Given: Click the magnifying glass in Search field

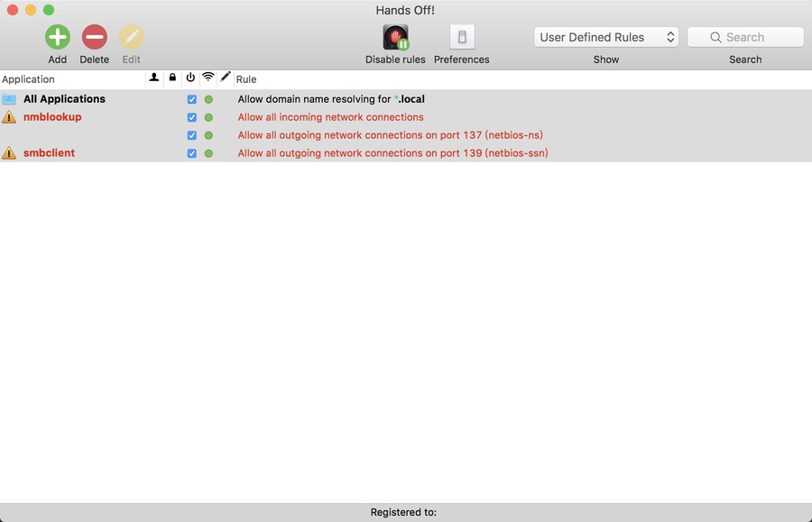Looking at the screenshot, I should (x=715, y=37).
